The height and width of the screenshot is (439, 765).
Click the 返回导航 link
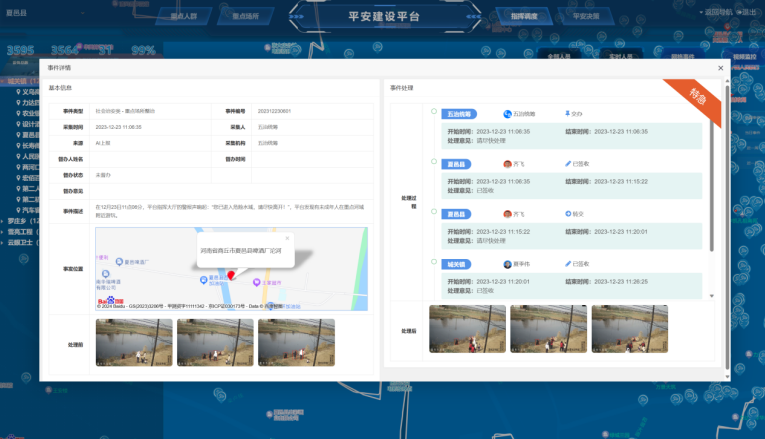click(x=718, y=12)
